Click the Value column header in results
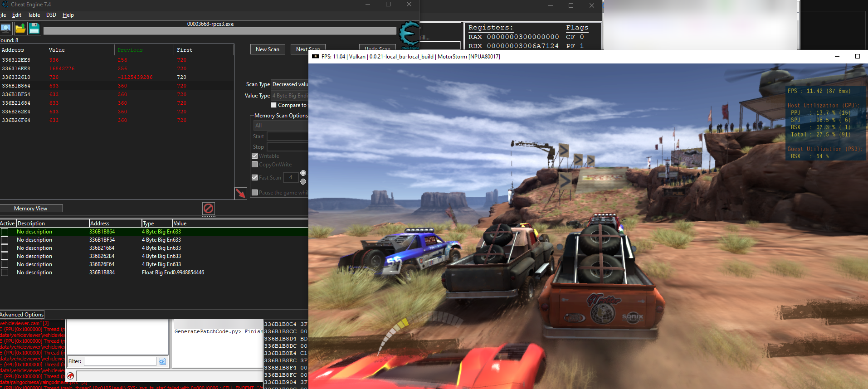 click(80, 50)
